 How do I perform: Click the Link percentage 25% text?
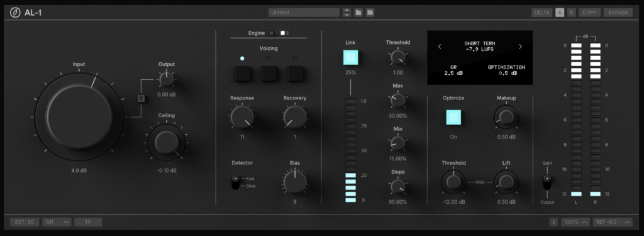(351, 72)
